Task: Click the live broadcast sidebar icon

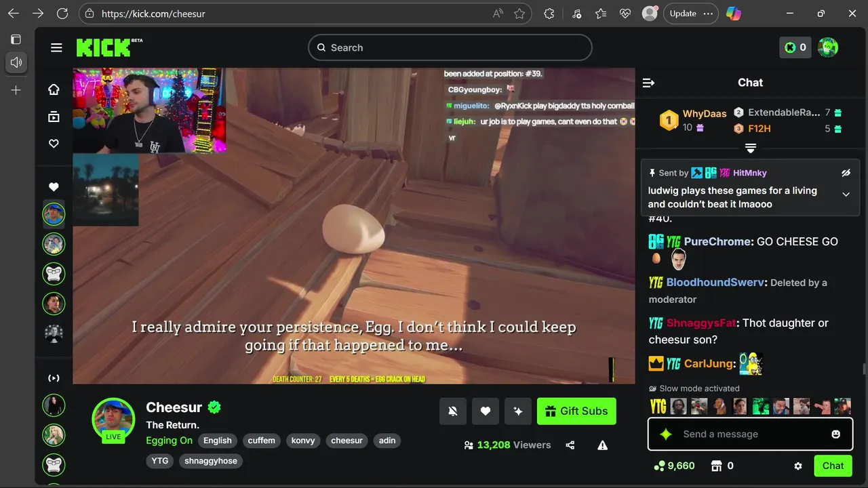Action: 54,378
